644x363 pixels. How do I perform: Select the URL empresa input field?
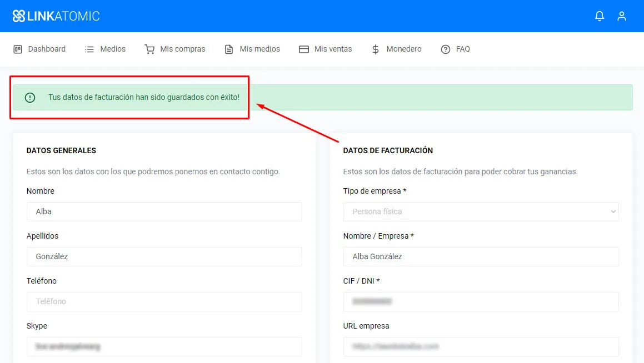481,346
